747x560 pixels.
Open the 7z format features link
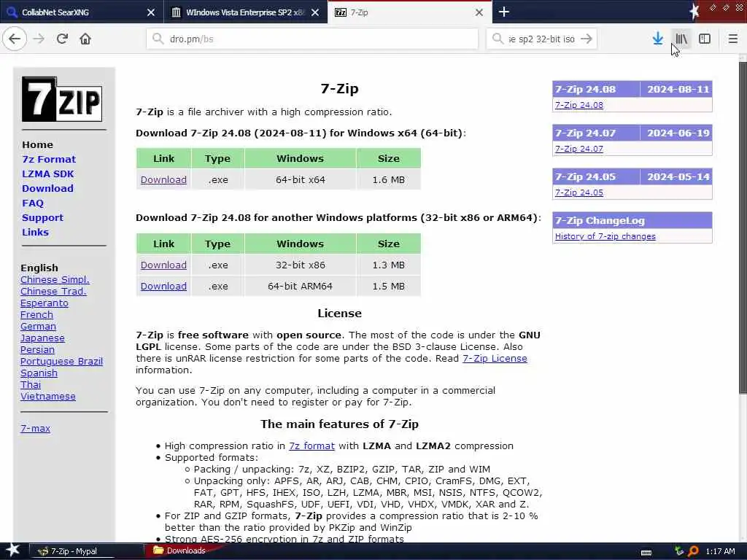point(311,446)
